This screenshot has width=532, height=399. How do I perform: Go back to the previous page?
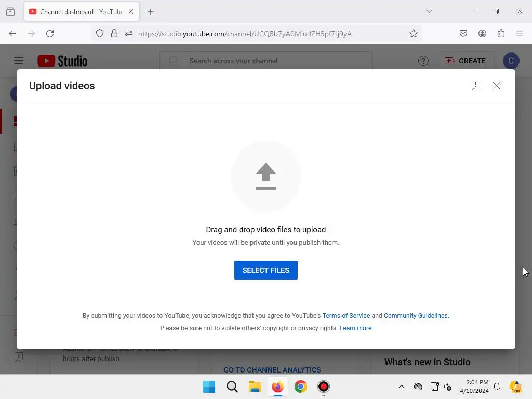(x=12, y=34)
